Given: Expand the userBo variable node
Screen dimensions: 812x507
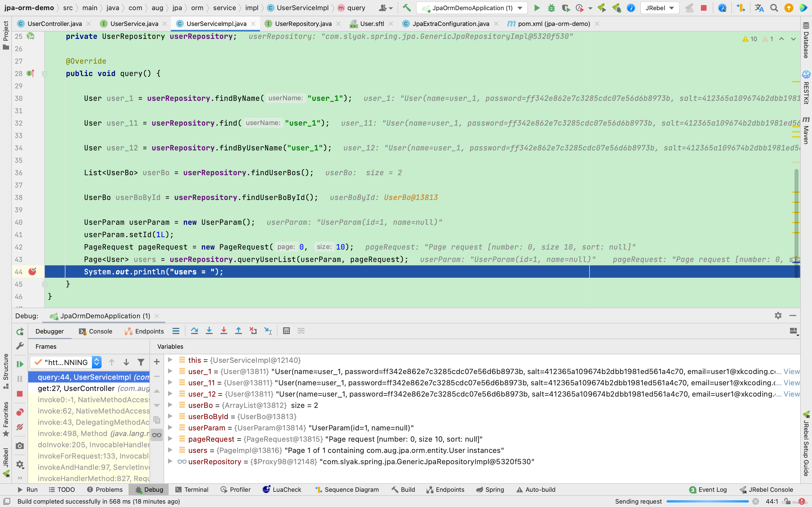Looking at the screenshot, I should 170,405.
